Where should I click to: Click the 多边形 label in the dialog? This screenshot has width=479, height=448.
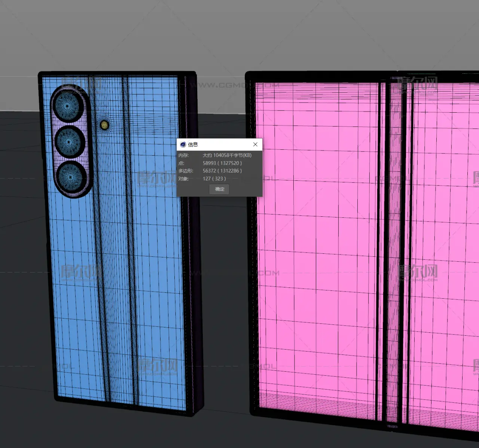pos(186,171)
